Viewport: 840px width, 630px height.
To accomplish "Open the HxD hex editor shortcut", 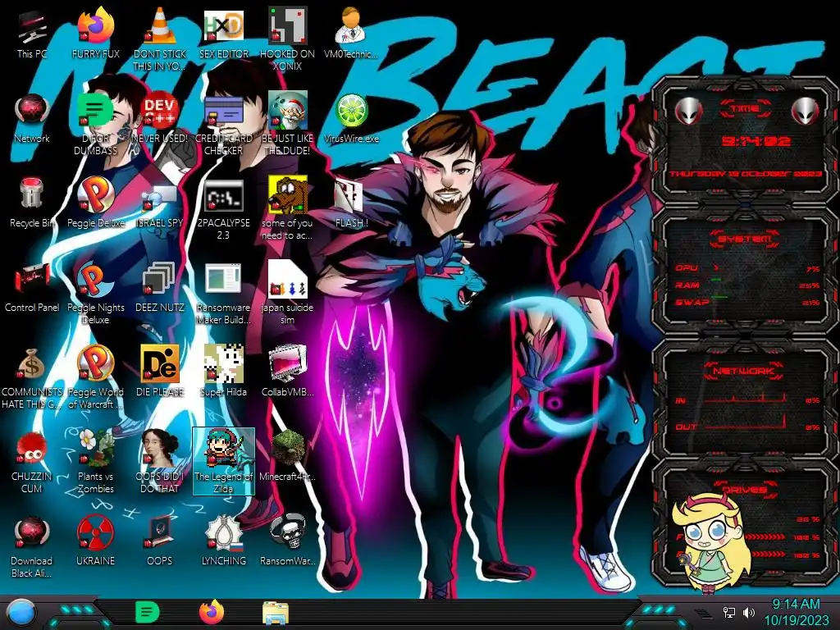I will (x=223, y=34).
